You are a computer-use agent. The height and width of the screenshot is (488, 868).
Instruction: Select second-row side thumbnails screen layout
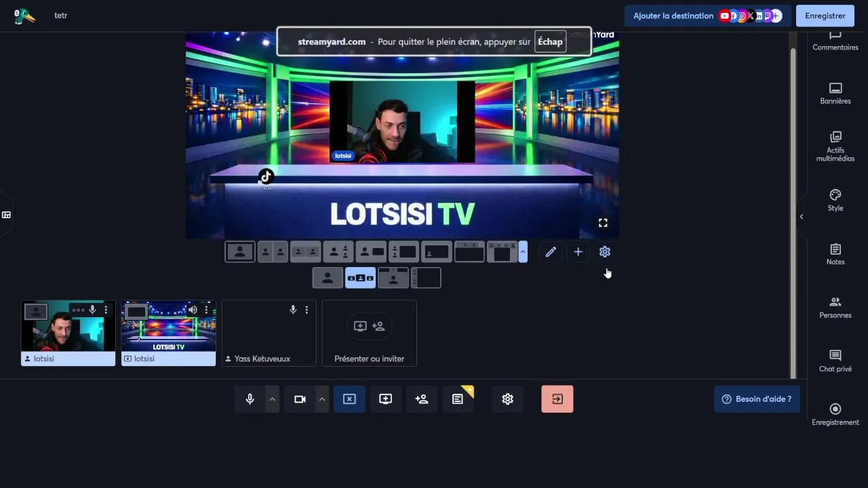(426, 278)
